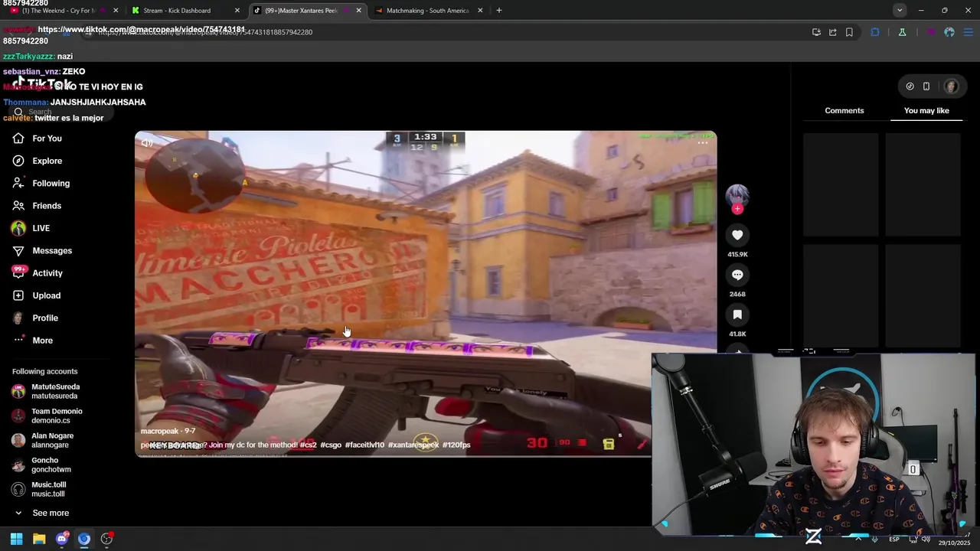Open Discord from the taskbar
The image size is (980, 551).
[x=62, y=539]
